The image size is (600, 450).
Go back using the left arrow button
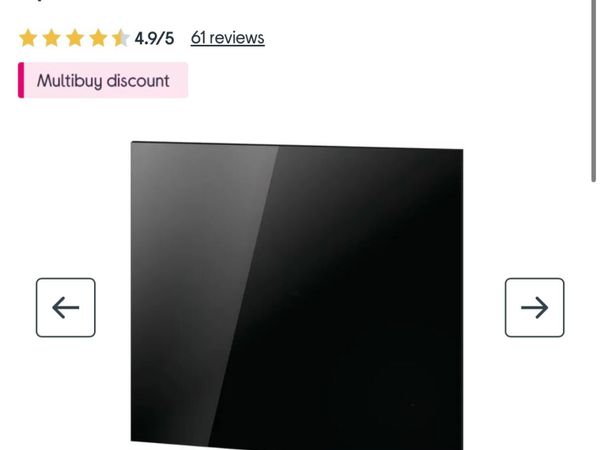pyautogui.click(x=66, y=307)
